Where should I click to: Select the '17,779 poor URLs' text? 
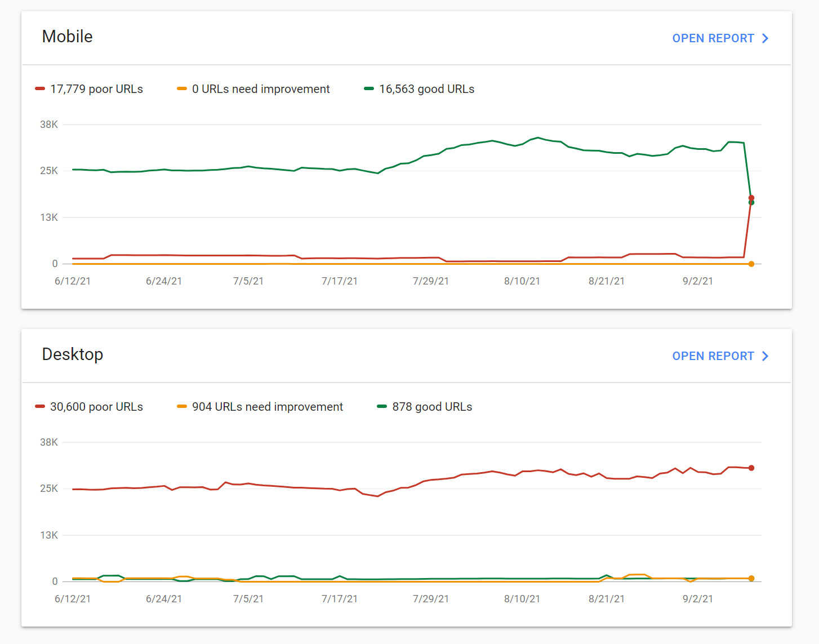96,89
